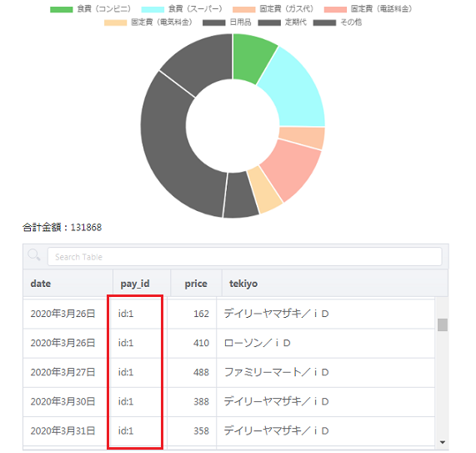Toggle the 食費（コンビニ） green legend swatch
The height and width of the screenshot is (453, 476).
click(x=62, y=9)
